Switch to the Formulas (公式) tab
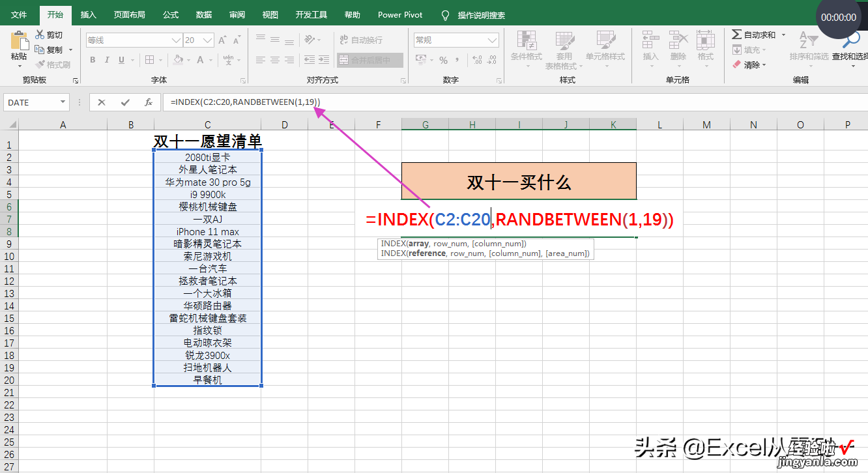This screenshot has width=868, height=473. (x=171, y=15)
